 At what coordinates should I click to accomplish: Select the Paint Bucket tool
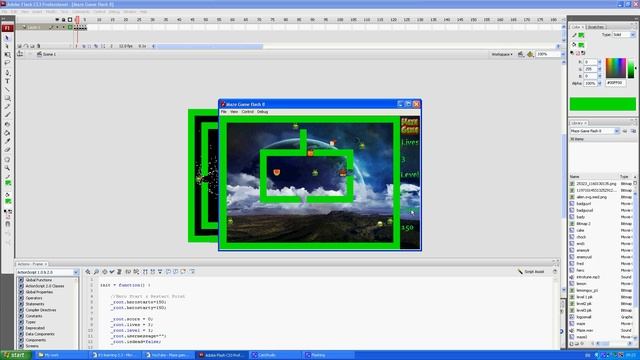pyautogui.click(x=7, y=133)
